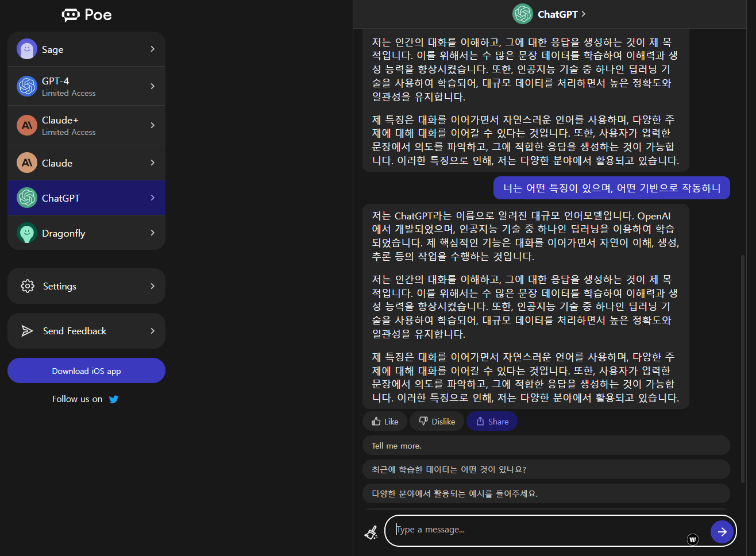Click the ChatGPT avatar in chat header
This screenshot has width=756, height=556.
[523, 14]
